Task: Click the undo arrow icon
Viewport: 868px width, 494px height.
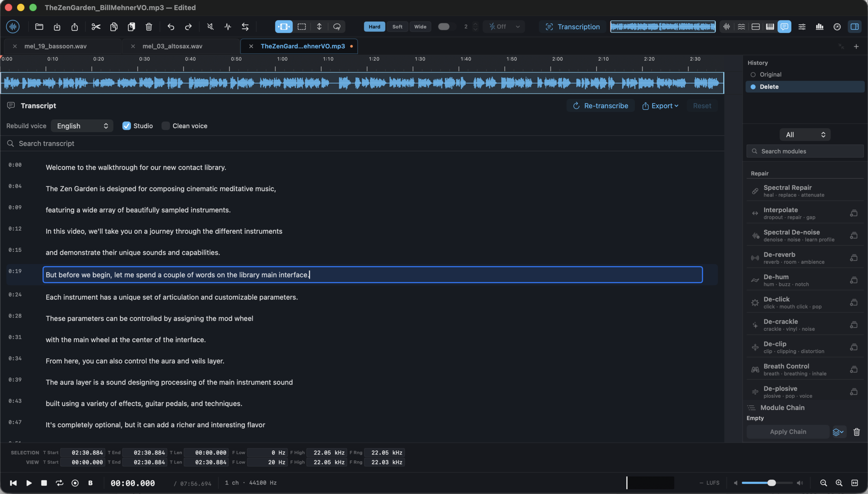Action: (x=171, y=26)
